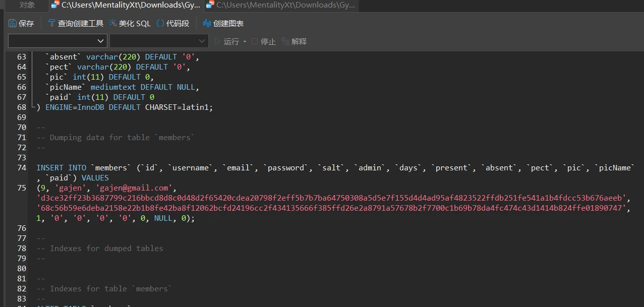Click line number 75 in the gutter
The width and height of the screenshot is (644, 307).
pos(21,188)
